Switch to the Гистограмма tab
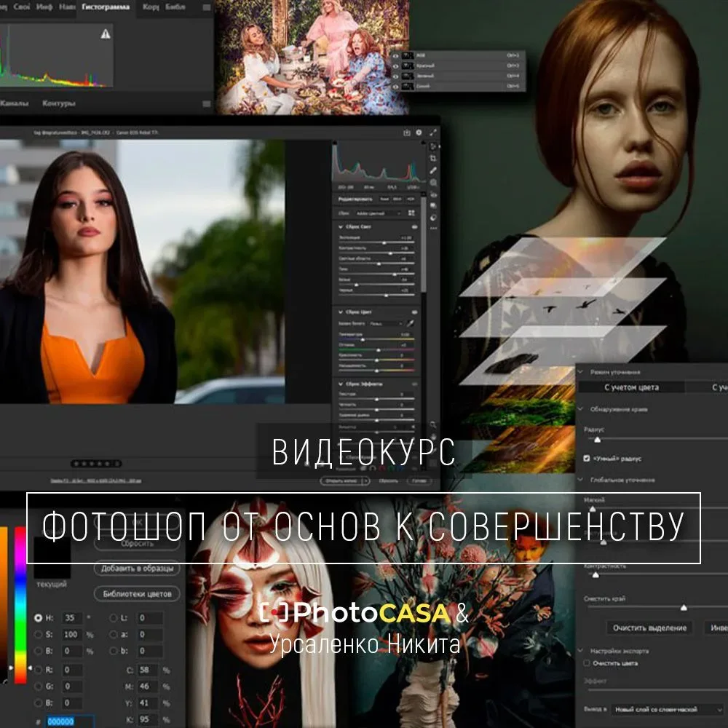Viewport: 728px width, 728px height. click(106, 7)
